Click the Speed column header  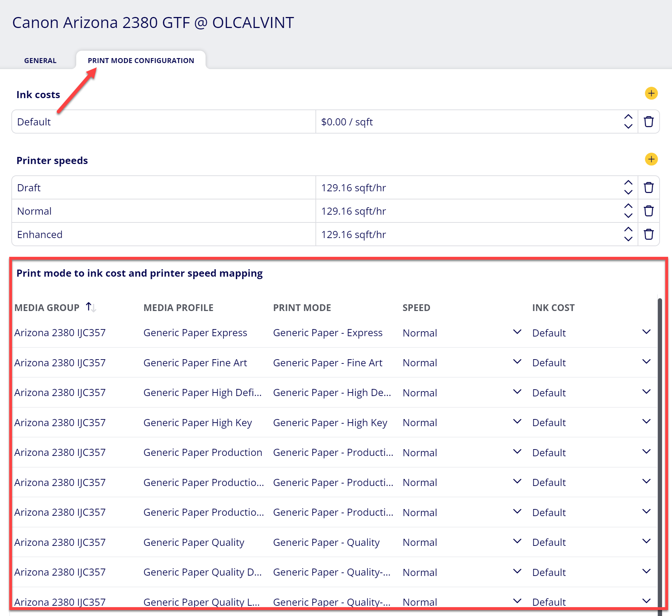tap(416, 307)
